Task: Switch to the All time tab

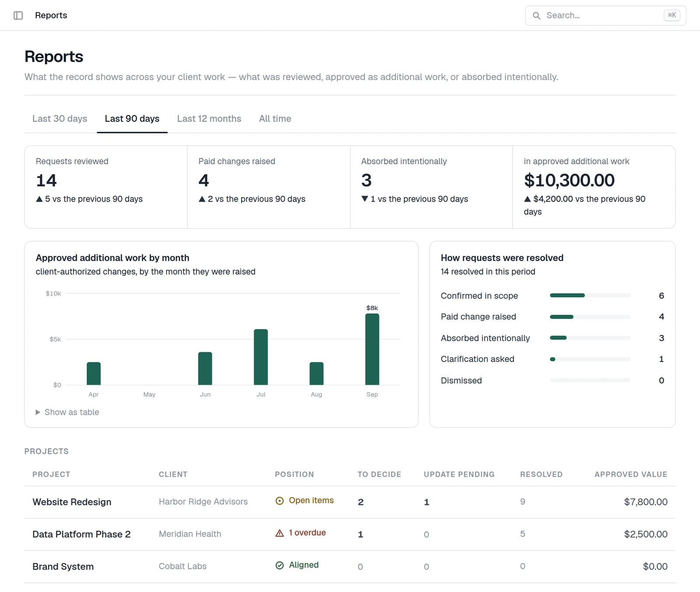Action: click(275, 119)
